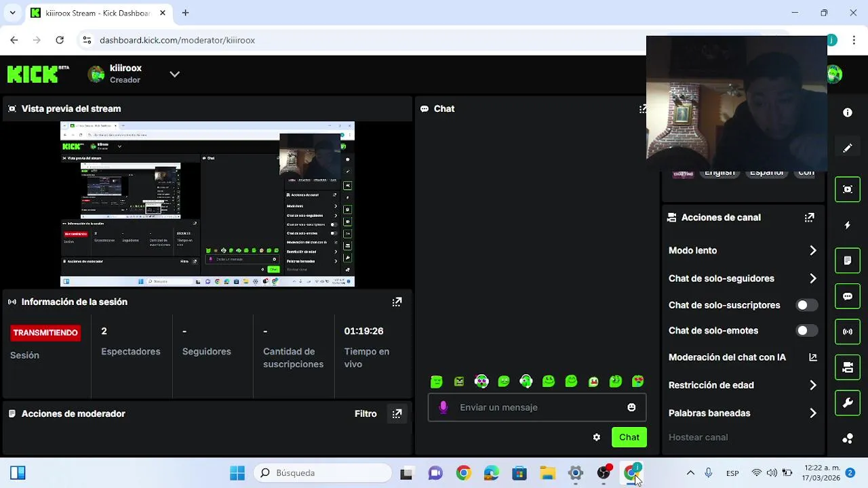Expand Palabras baneadas options
Viewport: 868px width, 488px height.
pos(813,413)
